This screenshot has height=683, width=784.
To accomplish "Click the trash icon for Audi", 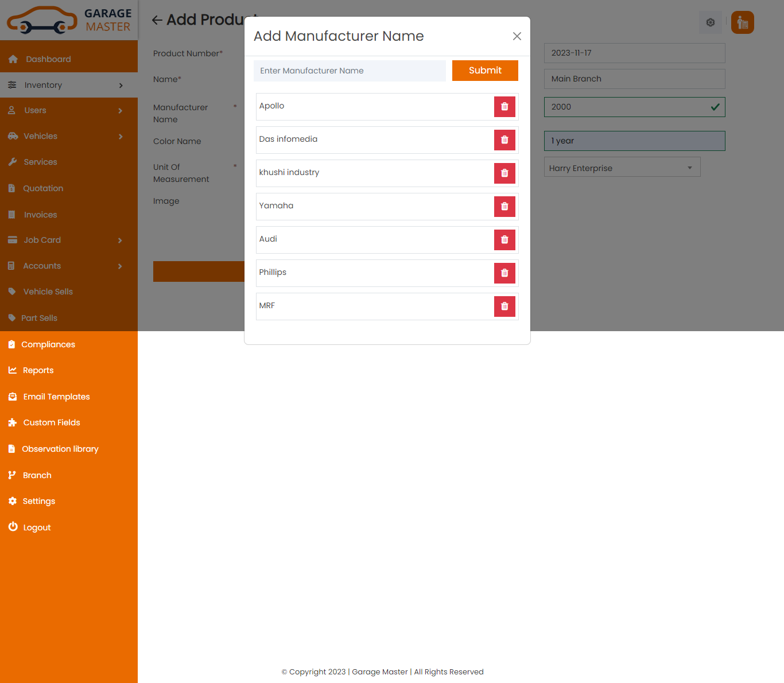I will tap(504, 240).
